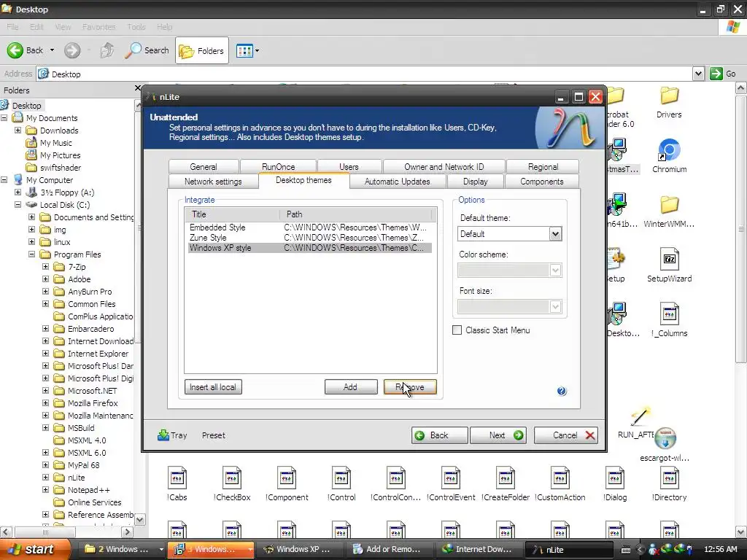Viewport: 747px width, 560px height.
Task: Enable the Classic Start Menu checkbox
Action: click(x=457, y=330)
